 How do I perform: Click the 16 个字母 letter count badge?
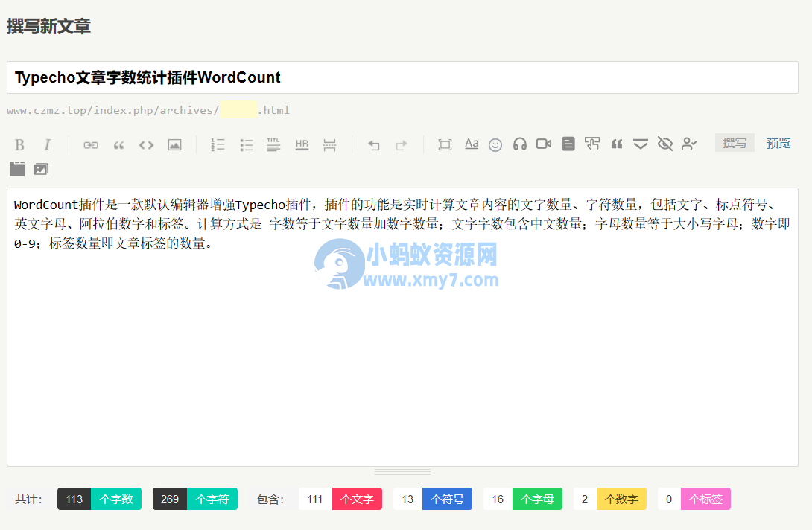click(523, 499)
